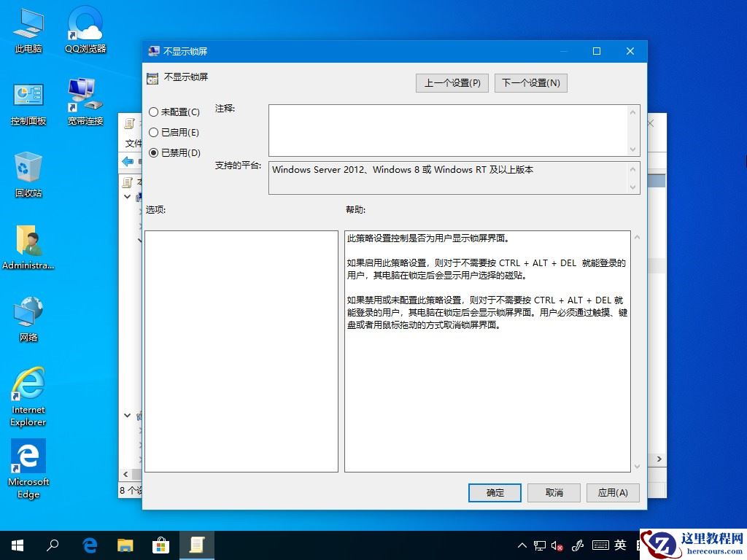Open Microsoft Store from taskbar
Viewport: 747px width, 560px height.
coord(160,545)
